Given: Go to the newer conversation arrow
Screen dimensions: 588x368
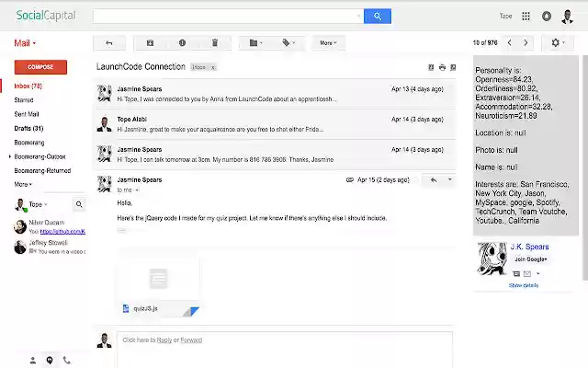Looking at the screenshot, I should coord(509,43).
